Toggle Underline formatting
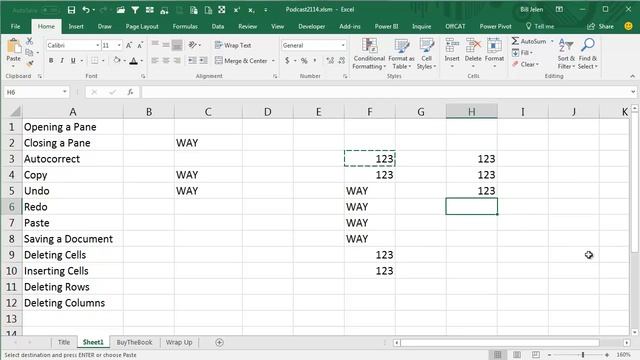 coord(73,61)
